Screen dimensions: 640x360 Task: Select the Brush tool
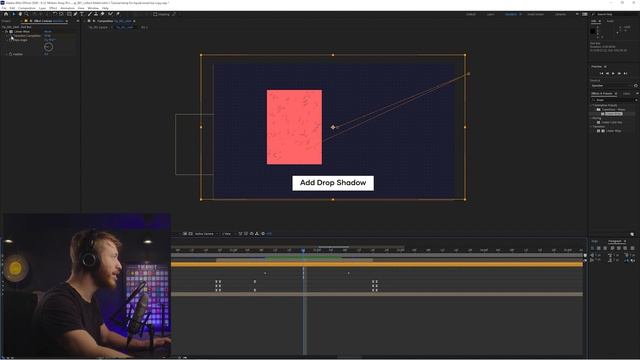[x=89, y=14]
